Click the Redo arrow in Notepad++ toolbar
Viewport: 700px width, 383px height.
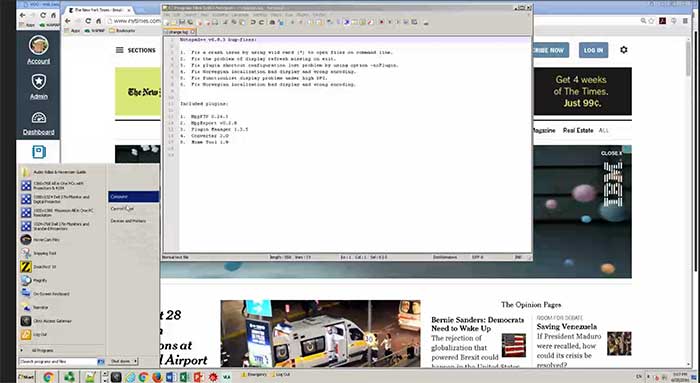pos(262,22)
